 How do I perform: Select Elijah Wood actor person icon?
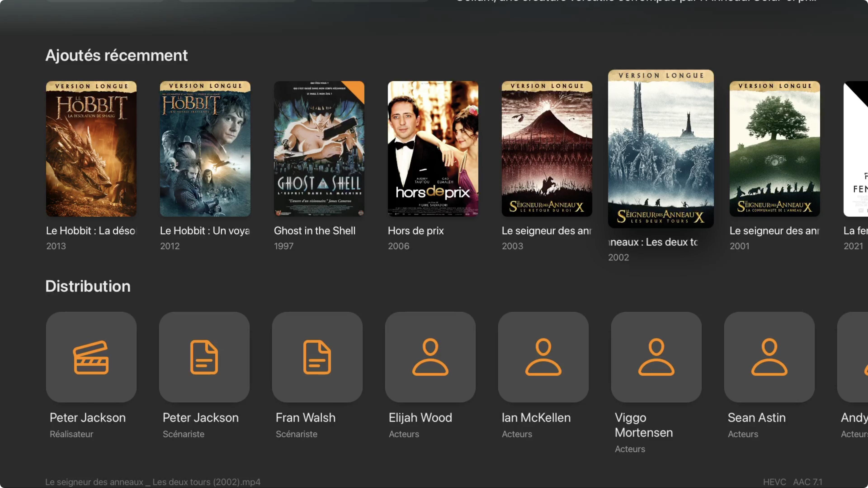click(x=430, y=357)
